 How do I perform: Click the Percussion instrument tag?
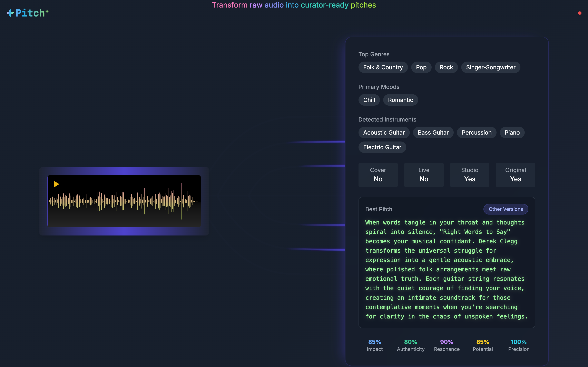(x=477, y=133)
